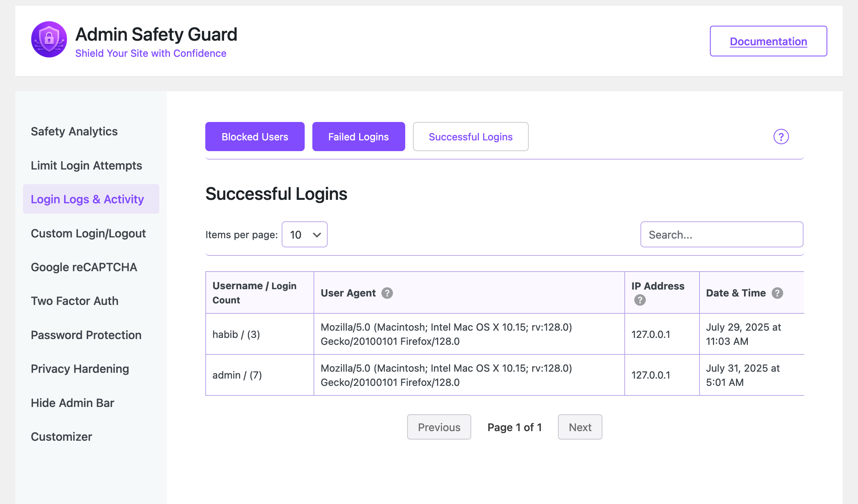Viewport: 858px width, 504px height.
Task: Open the Customizer menu item
Action: coord(61,436)
